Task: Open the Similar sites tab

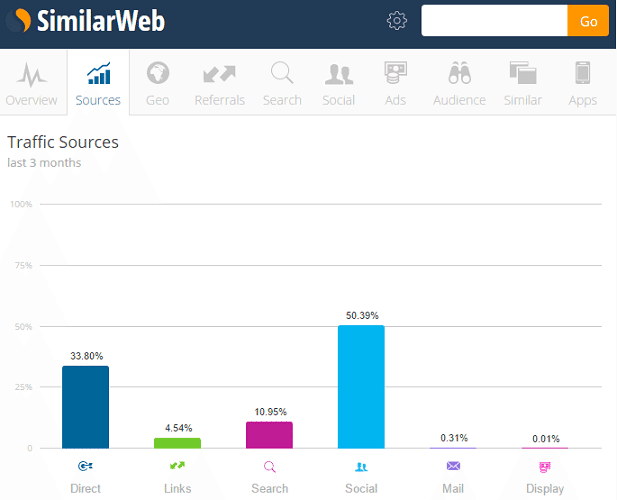Action: [522, 83]
